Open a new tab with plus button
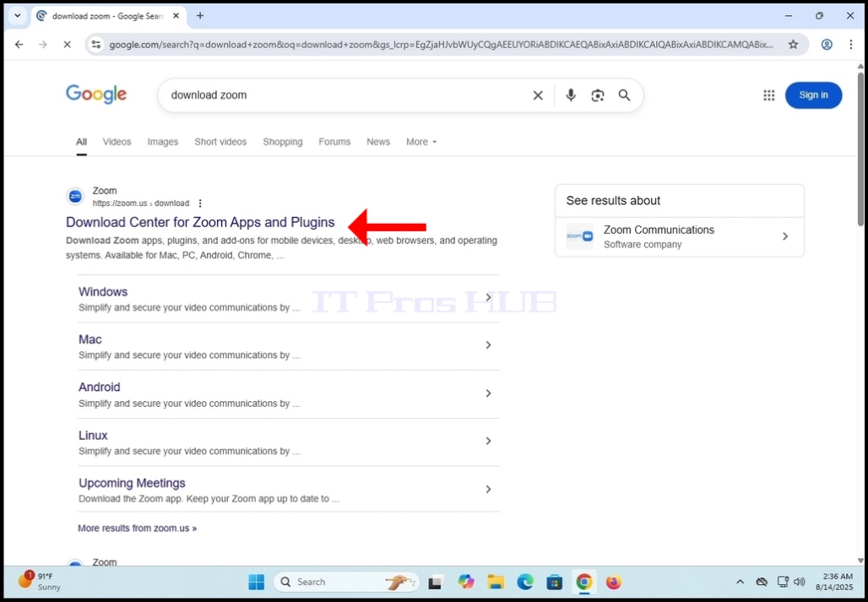868x602 pixels. (x=200, y=16)
